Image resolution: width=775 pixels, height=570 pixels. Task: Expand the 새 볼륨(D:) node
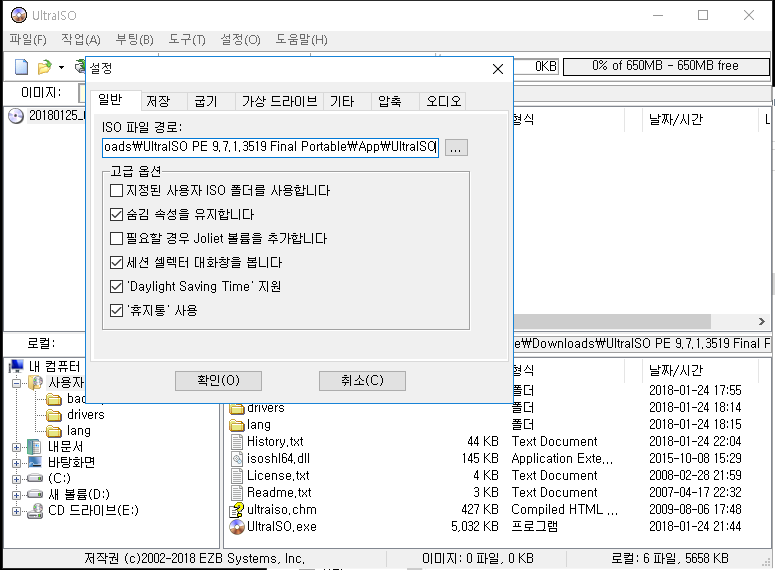click(16, 494)
